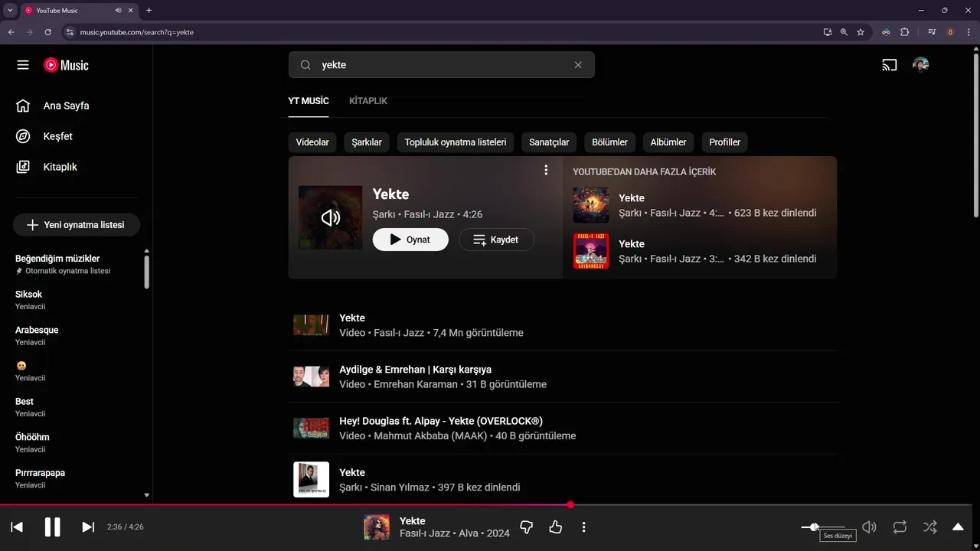The width and height of the screenshot is (980, 551).
Task: Open the hamburger guide menu
Action: (x=23, y=65)
